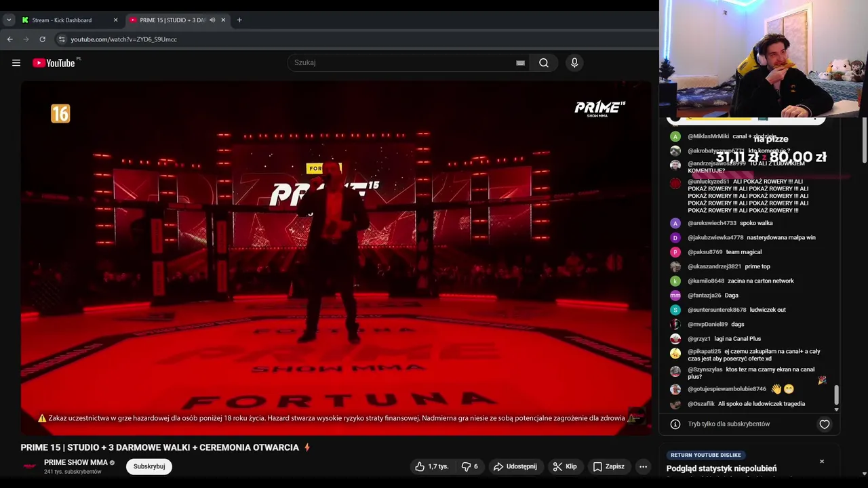Close the PRIME 15 YouTube tab
This screenshot has width=868, height=488.
point(223,20)
